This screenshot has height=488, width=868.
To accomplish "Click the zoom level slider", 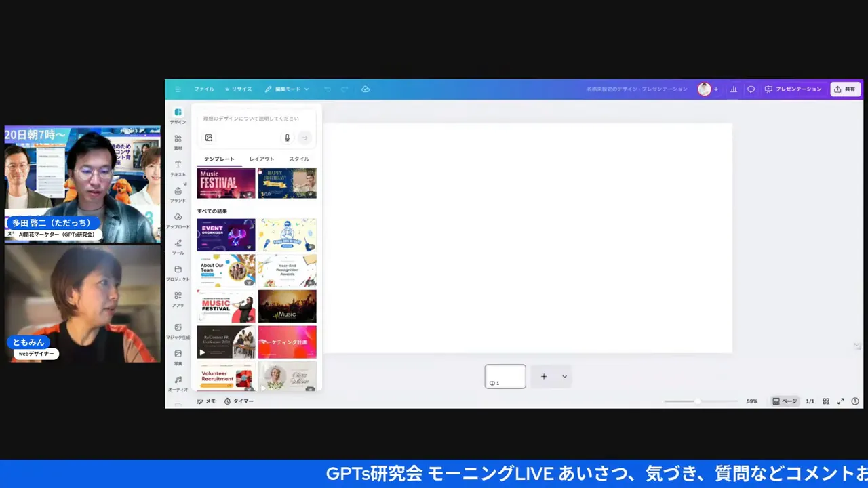I will 697,401.
